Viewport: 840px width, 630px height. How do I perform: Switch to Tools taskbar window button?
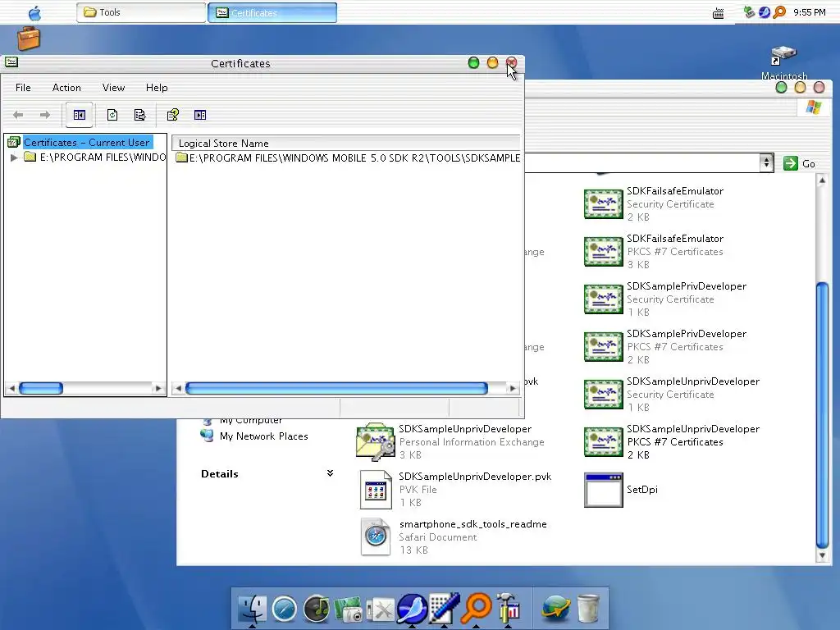(141, 12)
